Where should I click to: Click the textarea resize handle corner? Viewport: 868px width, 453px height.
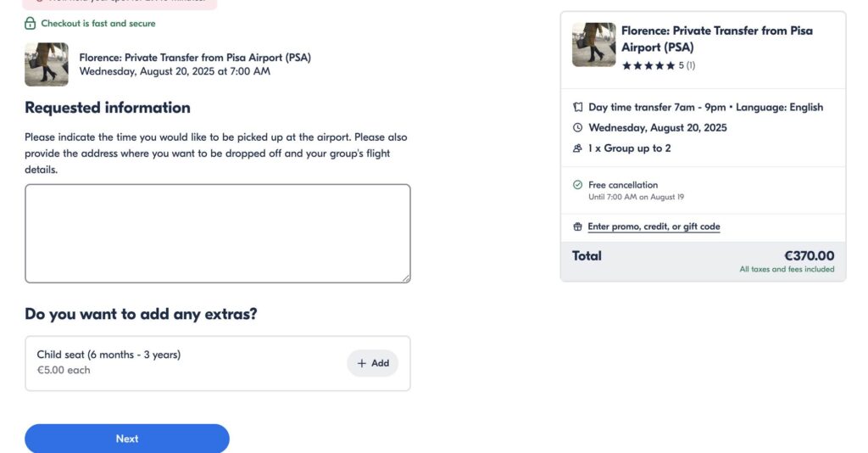click(x=406, y=277)
